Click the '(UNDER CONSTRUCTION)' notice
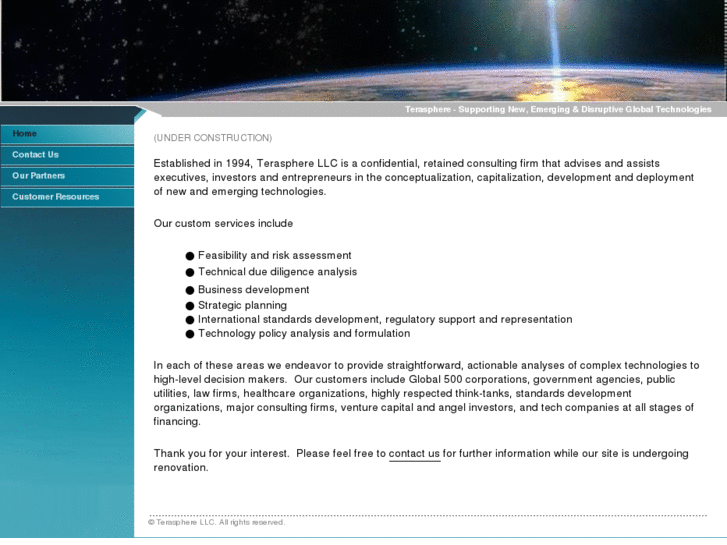Screen dimensions: 727x545 pyautogui.click(x=213, y=138)
